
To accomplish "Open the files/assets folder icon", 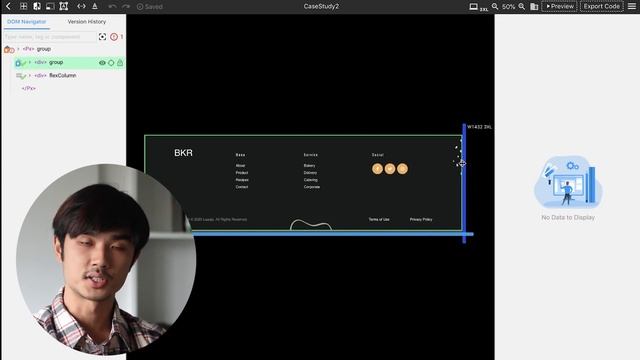I will [534, 7].
